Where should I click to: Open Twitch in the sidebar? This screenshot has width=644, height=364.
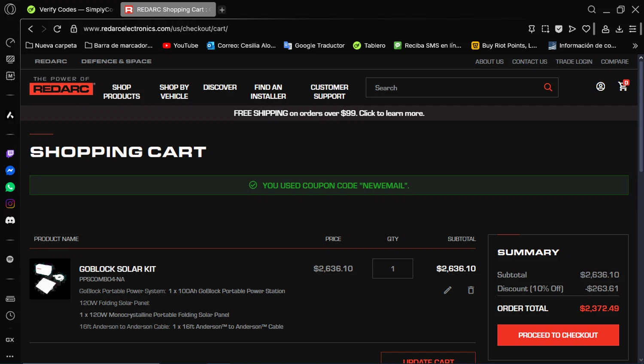point(10,154)
